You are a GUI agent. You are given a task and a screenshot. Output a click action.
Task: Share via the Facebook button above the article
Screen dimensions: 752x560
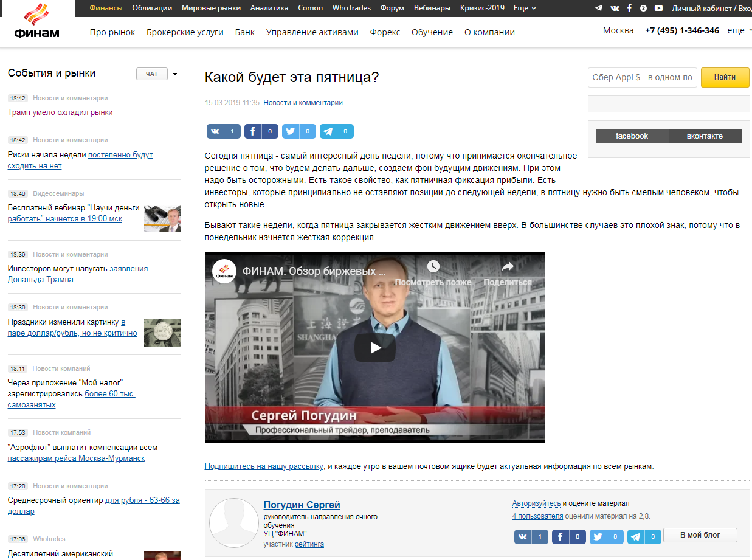[261, 131]
